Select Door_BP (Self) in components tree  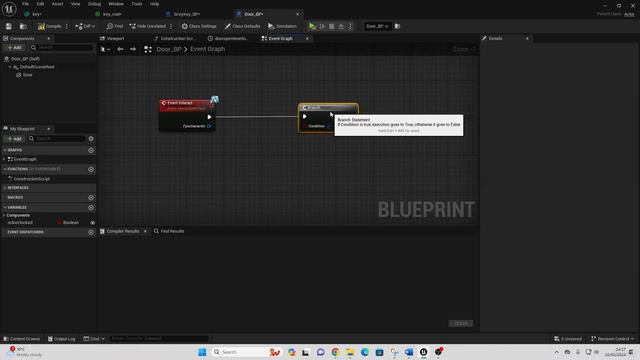(x=25, y=59)
